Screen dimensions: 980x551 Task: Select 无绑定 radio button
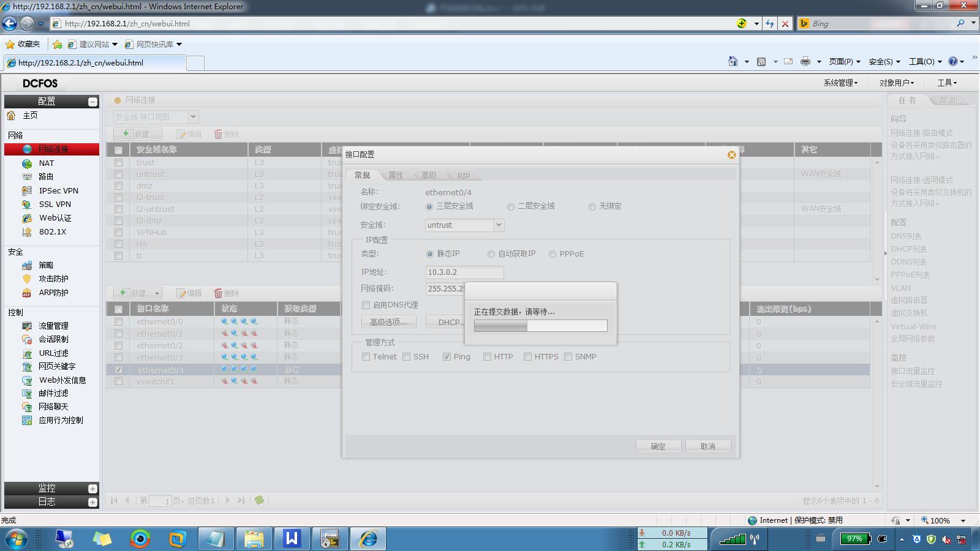pyautogui.click(x=592, y=207)
